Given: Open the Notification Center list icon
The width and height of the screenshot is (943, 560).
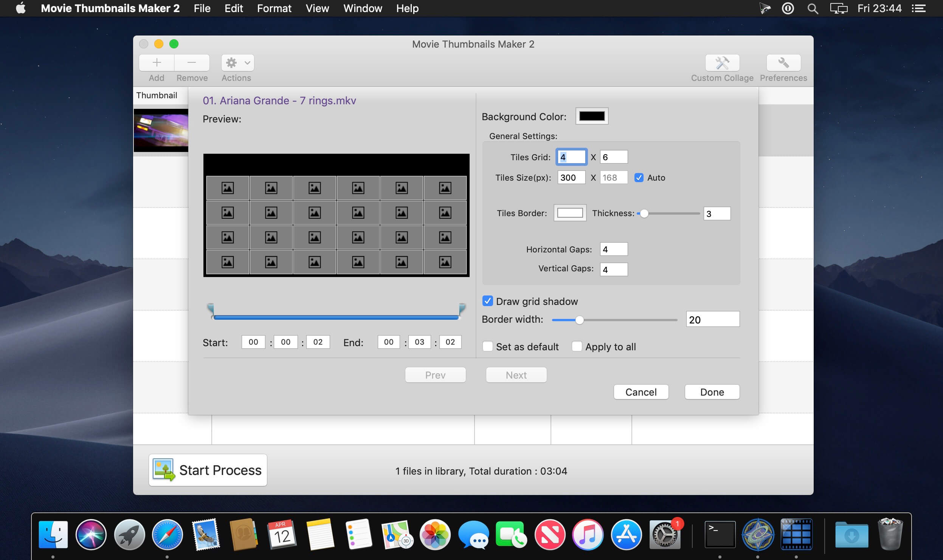Looking at the screenshot, I should click(x=919, y=8).
